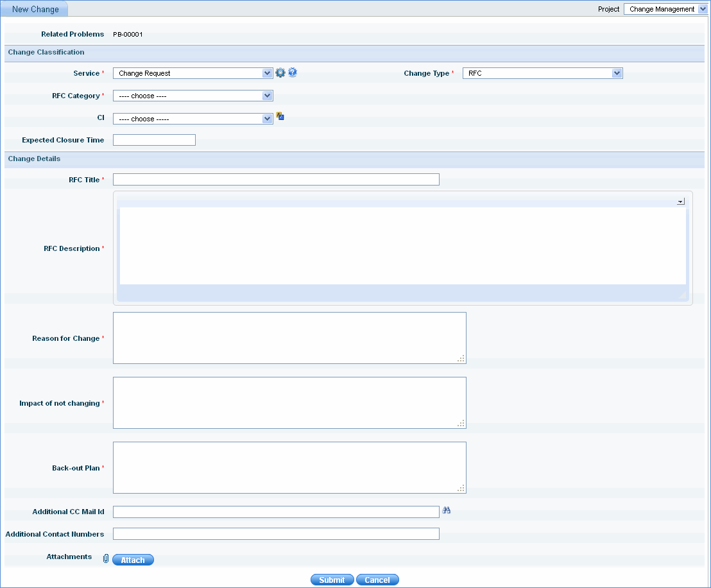Focus the Additional Contact Numbers field
This screenshot has width=711, height=588.
(276, 534)
